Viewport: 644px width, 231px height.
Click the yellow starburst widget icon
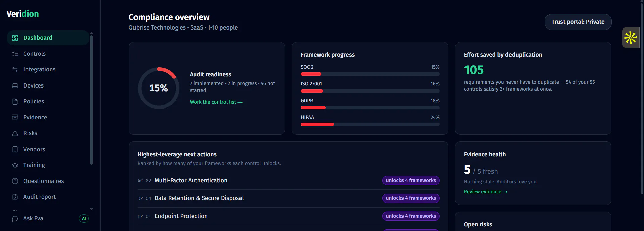[x=631, y=38]
